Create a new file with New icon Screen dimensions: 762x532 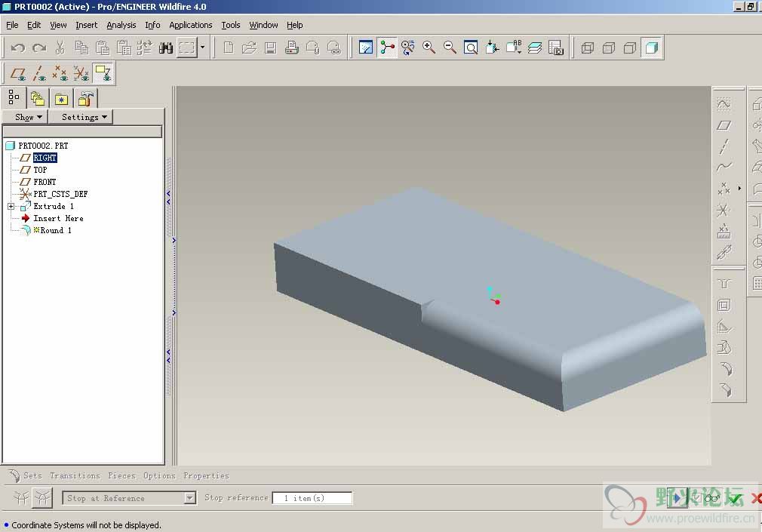point(229,48)
